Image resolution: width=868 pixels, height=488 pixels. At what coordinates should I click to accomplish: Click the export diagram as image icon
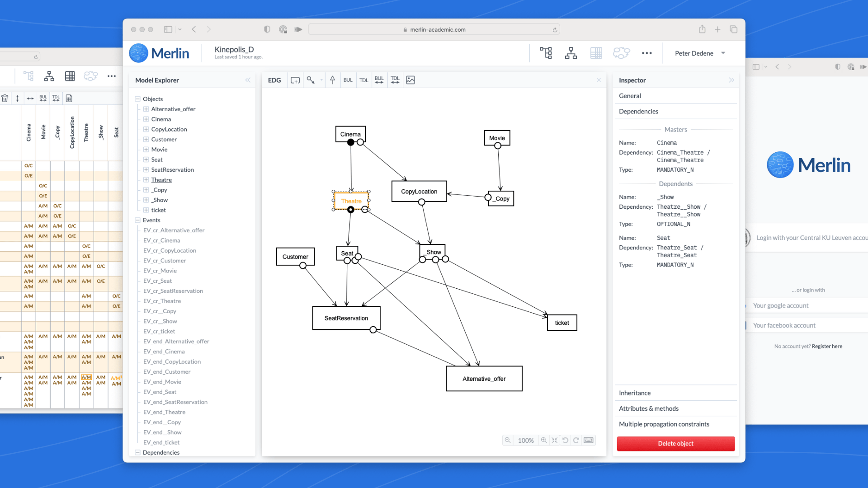pyautogui.click(x=410, y=80)
